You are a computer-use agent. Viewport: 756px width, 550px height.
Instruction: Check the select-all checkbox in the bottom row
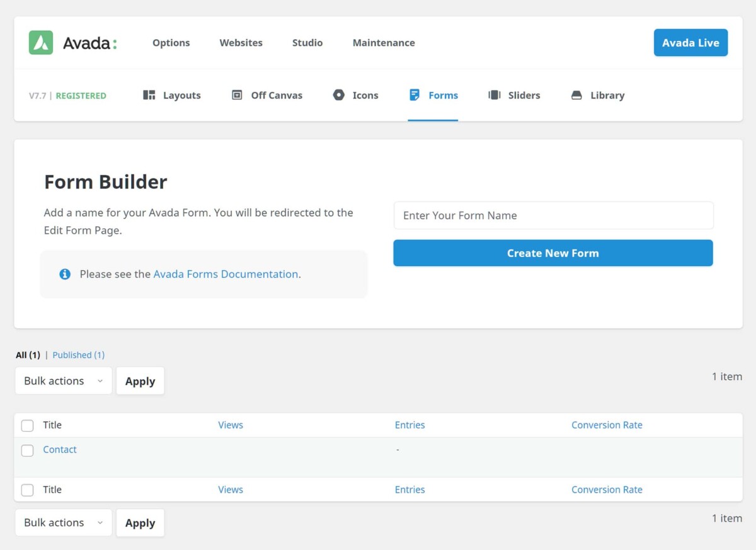pyautogui.click(x=27, y=490)
